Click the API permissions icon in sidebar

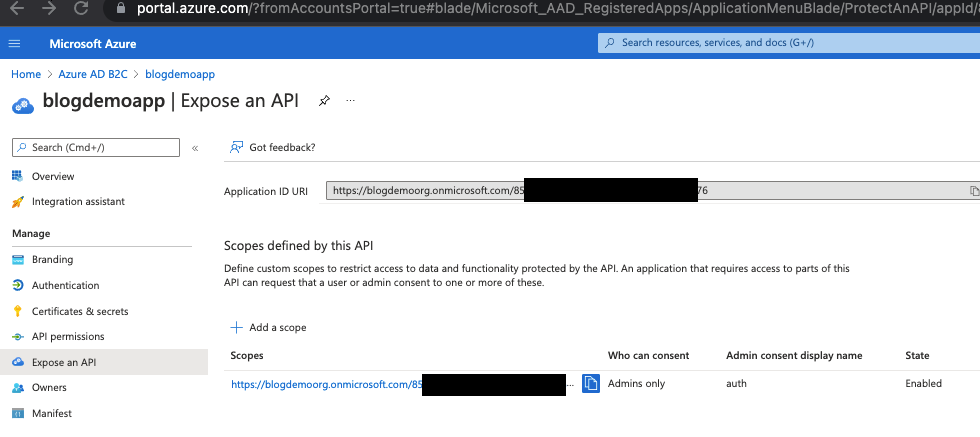[18, 337]
